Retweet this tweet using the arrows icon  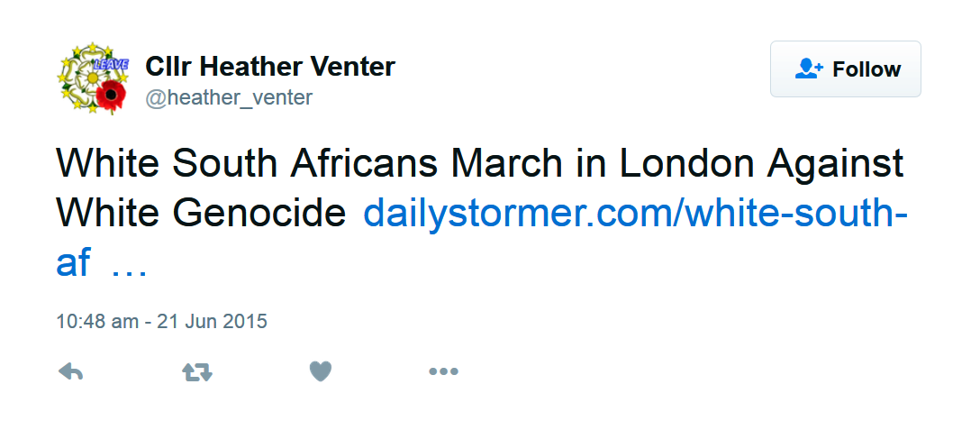click(x=197, y=371)
